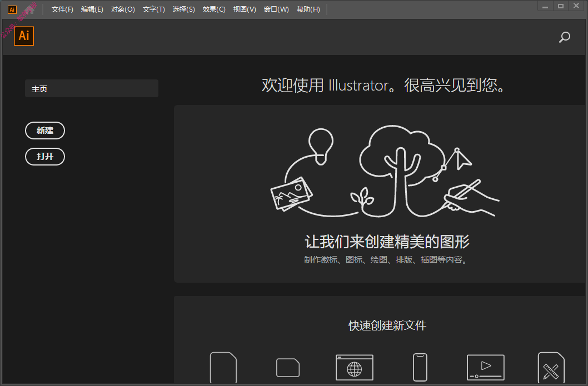Open the 编辑(E) menu

coord(92,9)
